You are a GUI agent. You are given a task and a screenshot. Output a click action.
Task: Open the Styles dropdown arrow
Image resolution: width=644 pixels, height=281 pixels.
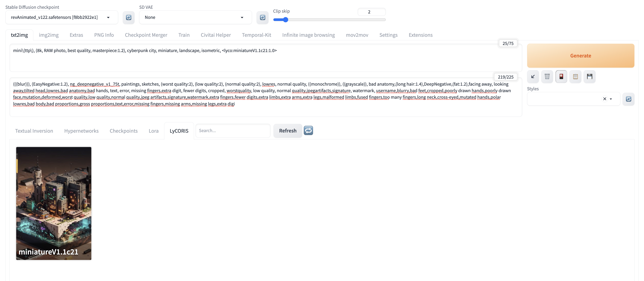click(611, 99)
